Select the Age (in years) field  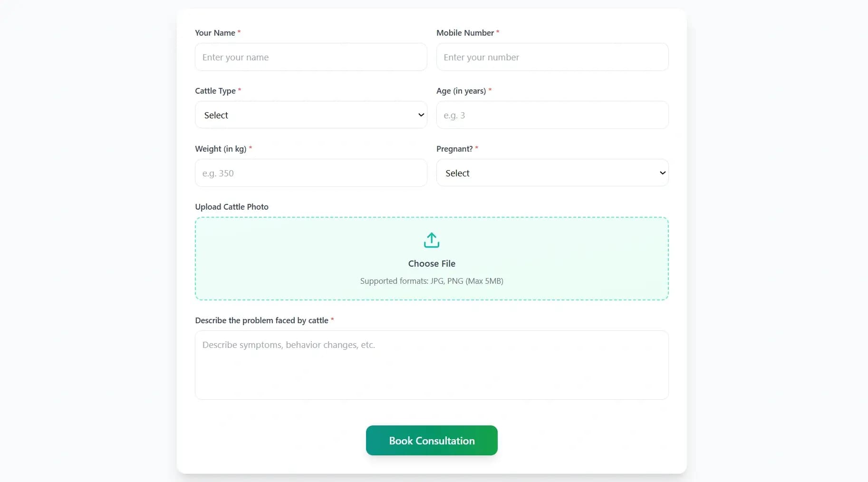point(552,115)
